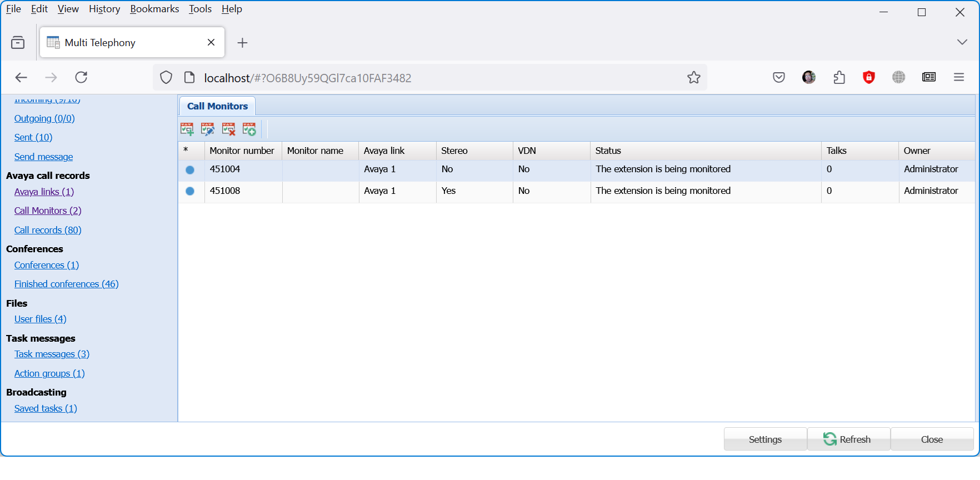The image size is (980, 480).
Task: Select the Multi Telephony browser tab
Action: [x=132, y=42]
